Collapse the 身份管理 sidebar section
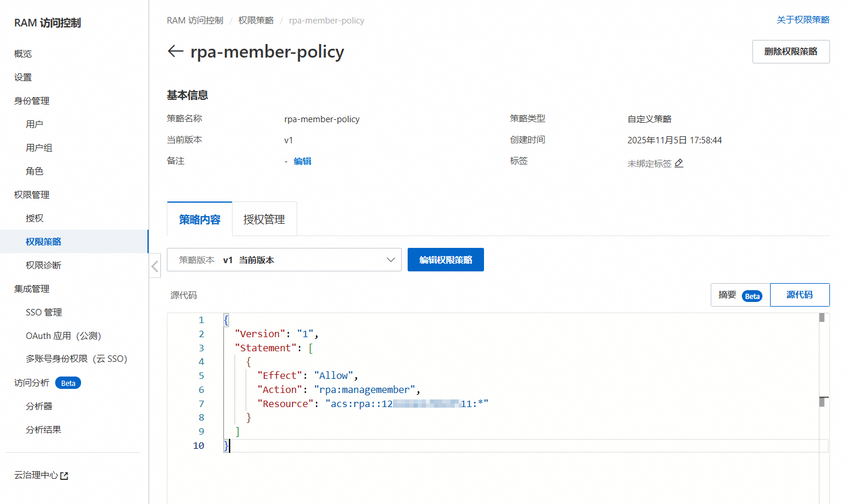Image resolution: width=847 pixels, height=504 pixels. click(x=32, y=101)
